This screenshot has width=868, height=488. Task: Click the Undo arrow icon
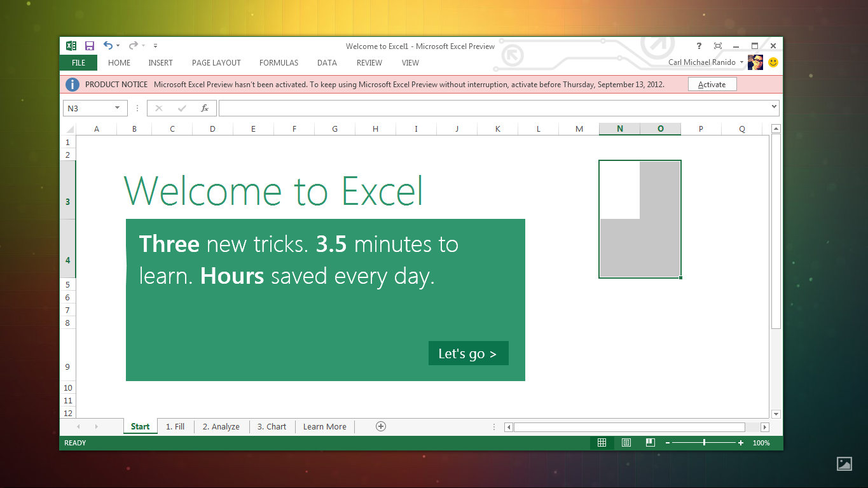pyautogui.click(x=108, y=46)
